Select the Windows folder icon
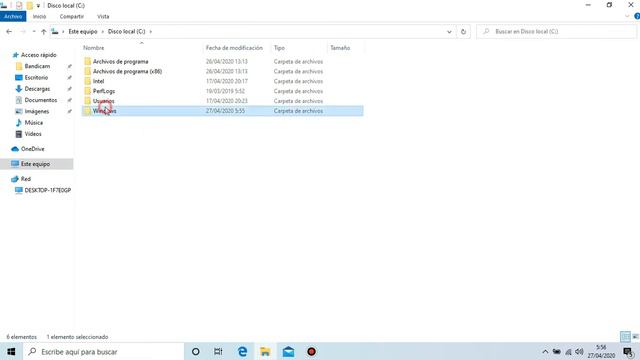This screenshot has height=360, width=640. pyautogui.click(x=87, y=111)
